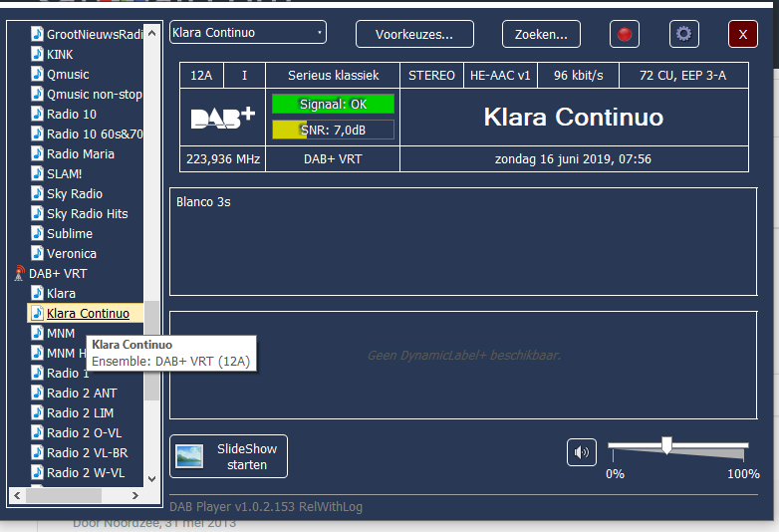Click the SlideShow landscape thumbnail icon

189,456
